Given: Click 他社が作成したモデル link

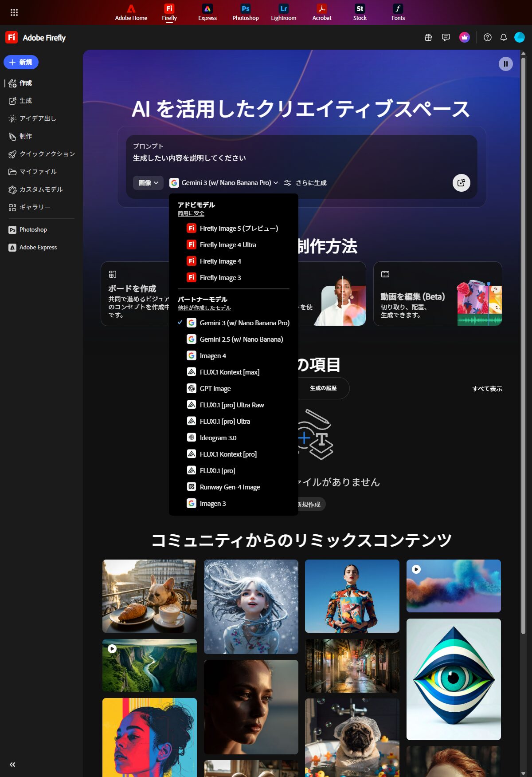Looking at the screenshot, I should pyautogui.click(x=204, y=308).
